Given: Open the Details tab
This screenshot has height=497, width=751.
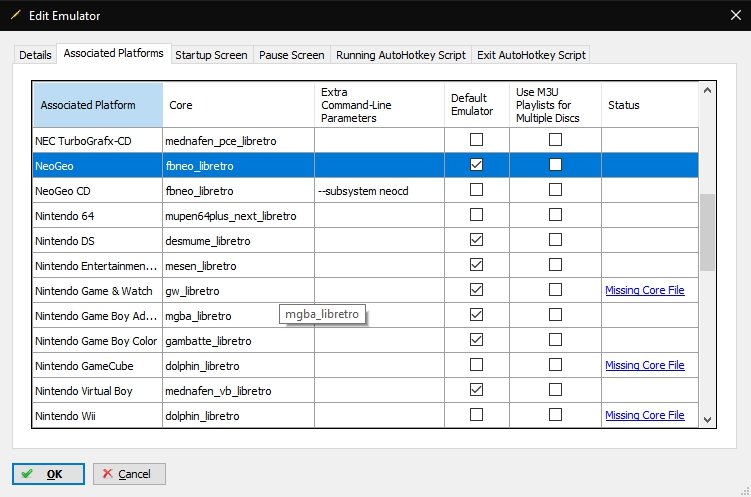Looking at the screenshot, I should click(x=35, y=55).
